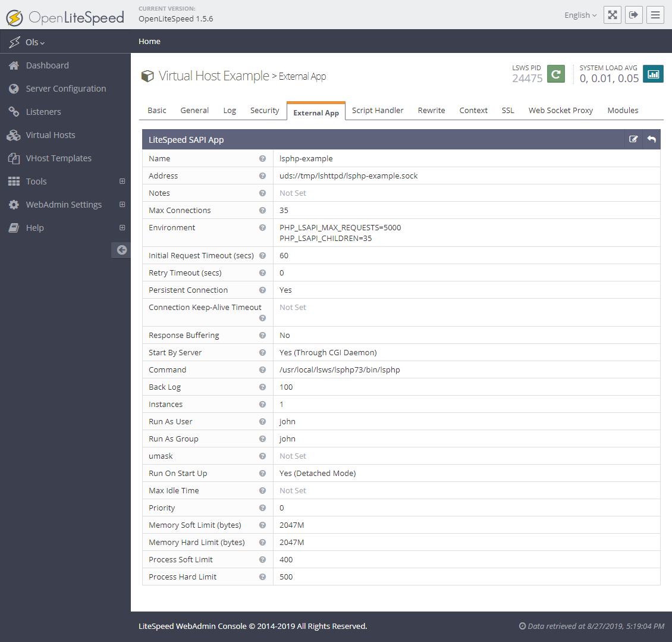Switch to the Rewrite tab
Screen dimensions: 672x642
(432, 110)
